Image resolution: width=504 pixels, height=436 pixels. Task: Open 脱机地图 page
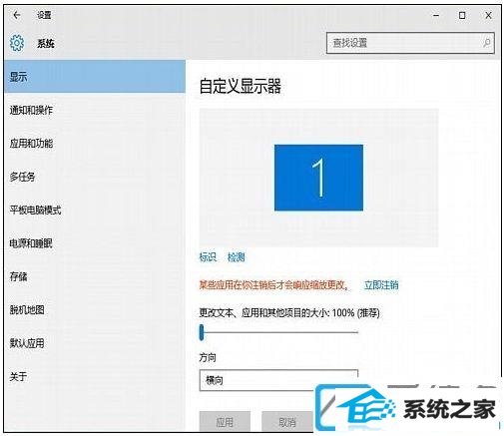click(95, 310)
